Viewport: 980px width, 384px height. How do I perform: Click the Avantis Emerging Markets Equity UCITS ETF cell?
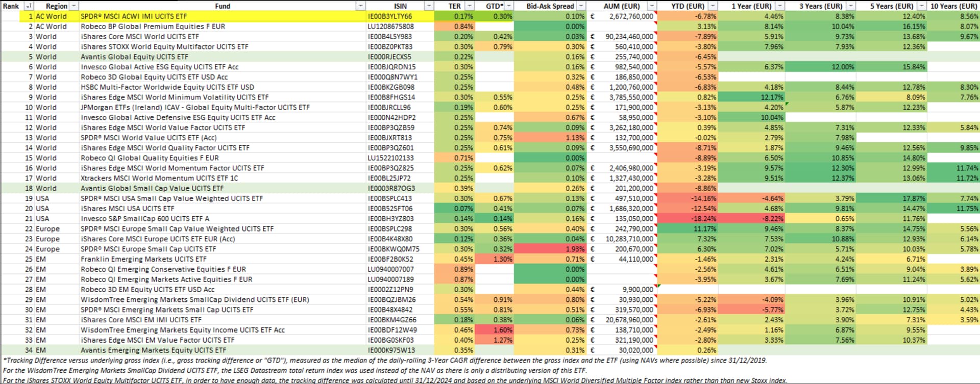click(223, 350)
